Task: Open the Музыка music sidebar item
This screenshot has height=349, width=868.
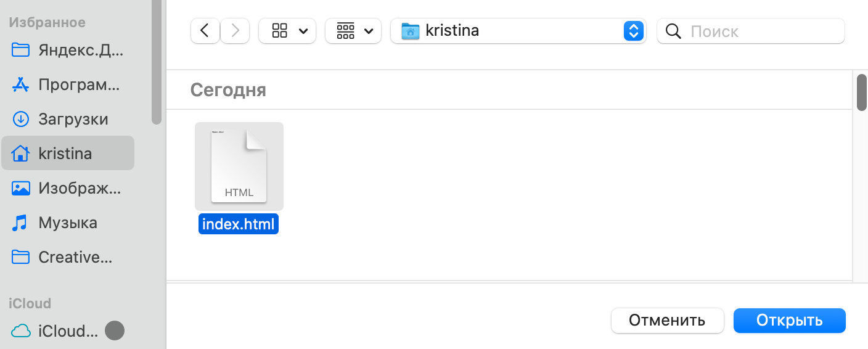Action: pyautogui.click(x=68, y=223)
